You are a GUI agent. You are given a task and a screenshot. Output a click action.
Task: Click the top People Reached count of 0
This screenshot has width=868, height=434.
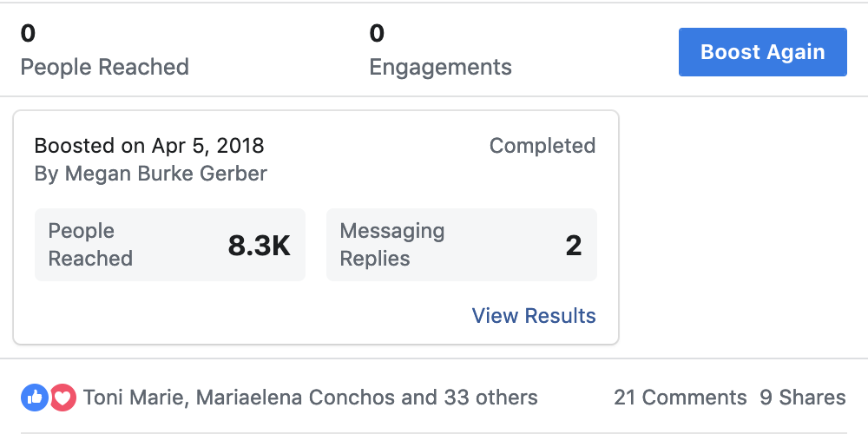[28, 33]
